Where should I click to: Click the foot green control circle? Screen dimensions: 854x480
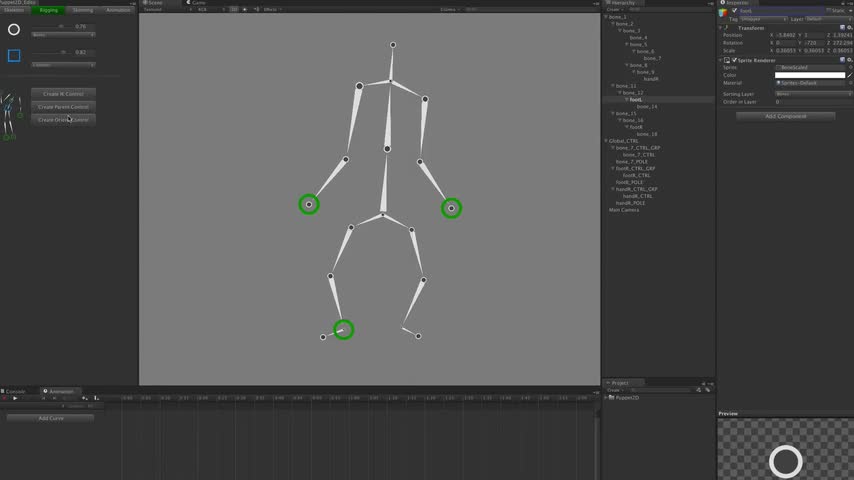pos(343,330)
